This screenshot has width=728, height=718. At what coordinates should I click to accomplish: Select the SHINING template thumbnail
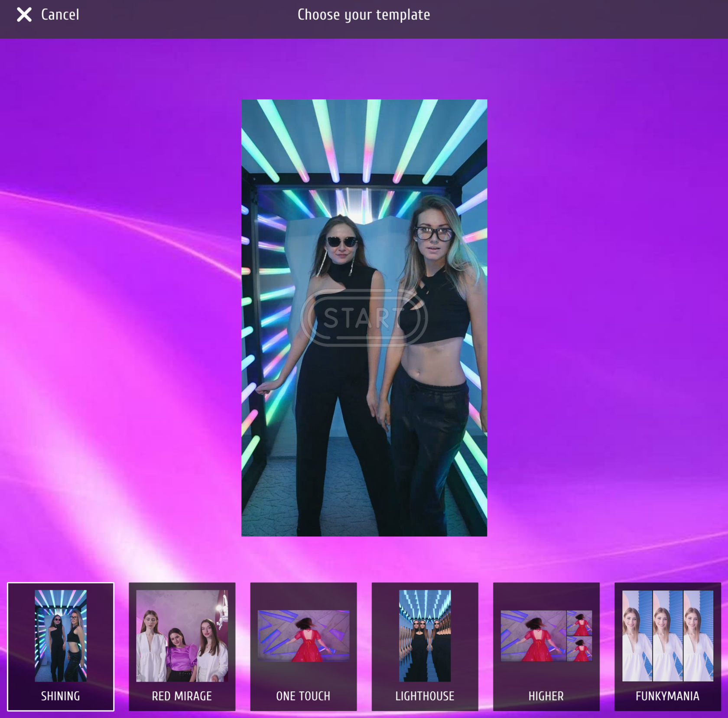[61, 647]
